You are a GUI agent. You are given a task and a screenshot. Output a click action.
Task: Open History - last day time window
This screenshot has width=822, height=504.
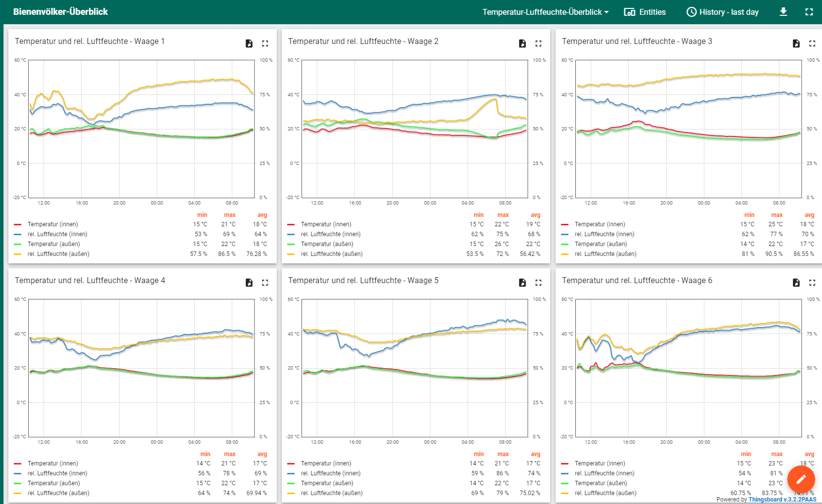pos(723,12)
